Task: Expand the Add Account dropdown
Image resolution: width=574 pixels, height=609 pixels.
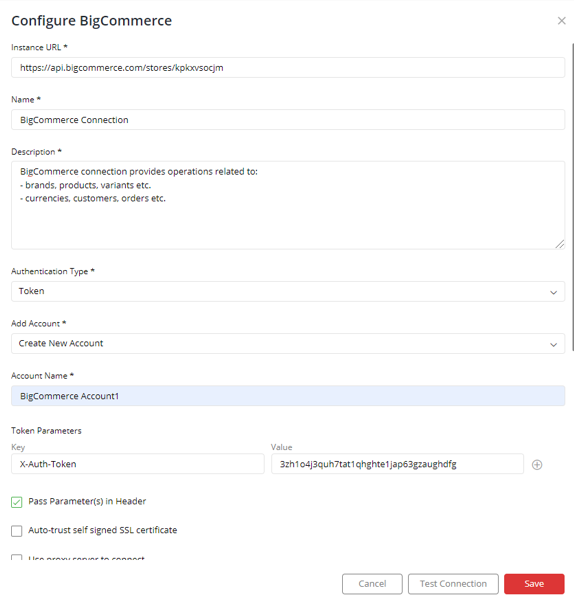Action: (x=288, y=343)
